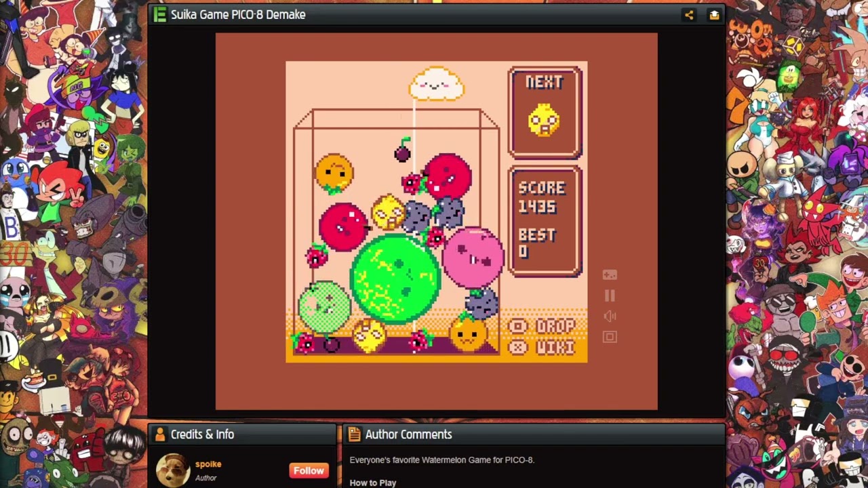Pause the game with the pause icon

click(x=610, y=296)
